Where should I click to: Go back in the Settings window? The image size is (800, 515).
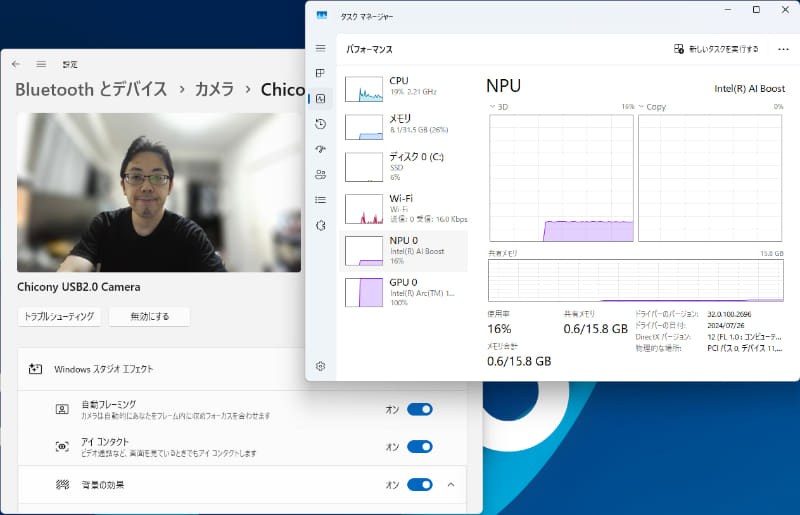(16, 64)
